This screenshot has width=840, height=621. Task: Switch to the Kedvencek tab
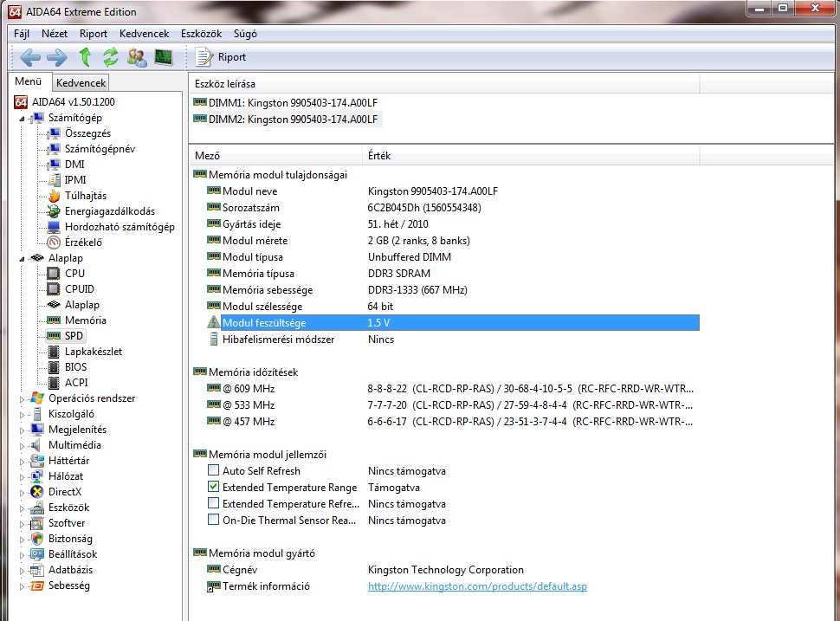pos(81,82)
